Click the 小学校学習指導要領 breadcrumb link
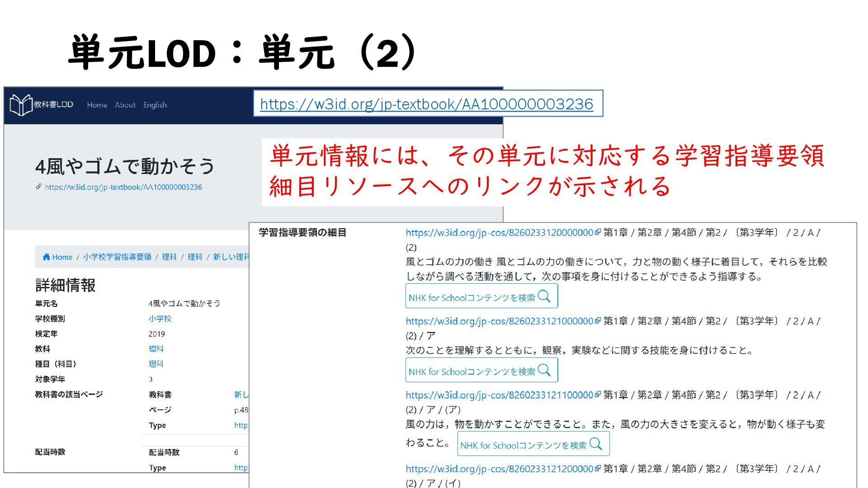This screenshot has height=488, width=868. click(117, 257)
